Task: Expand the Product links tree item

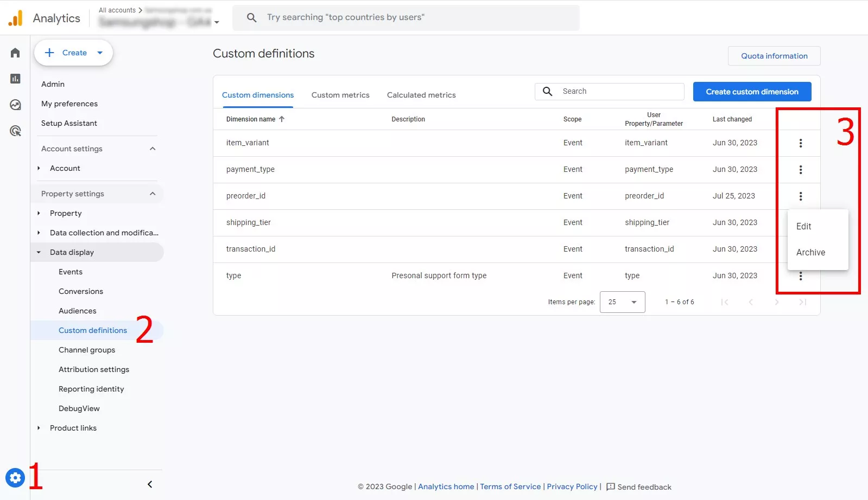Action: [39, 428]
